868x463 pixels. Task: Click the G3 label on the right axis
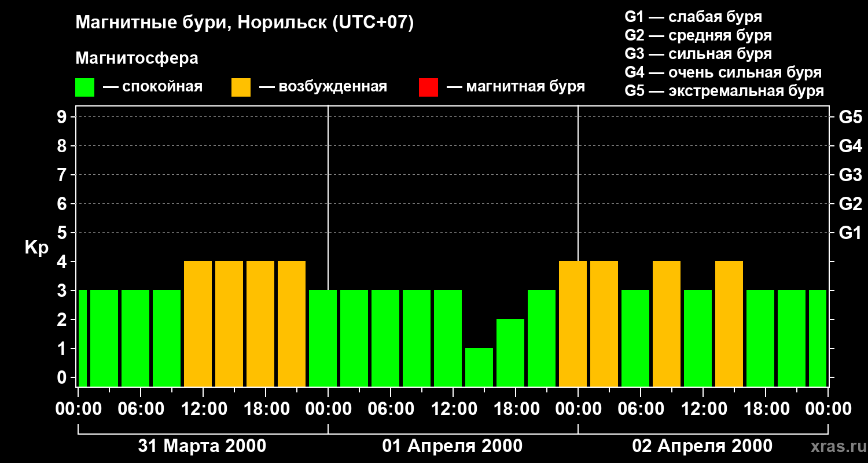pyautogui.click(x=851, y=175)
